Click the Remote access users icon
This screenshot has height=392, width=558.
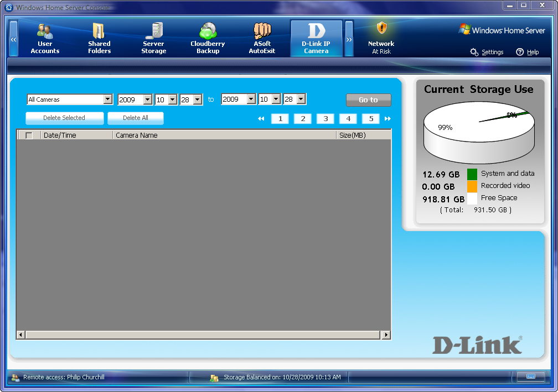click(15, 378)
